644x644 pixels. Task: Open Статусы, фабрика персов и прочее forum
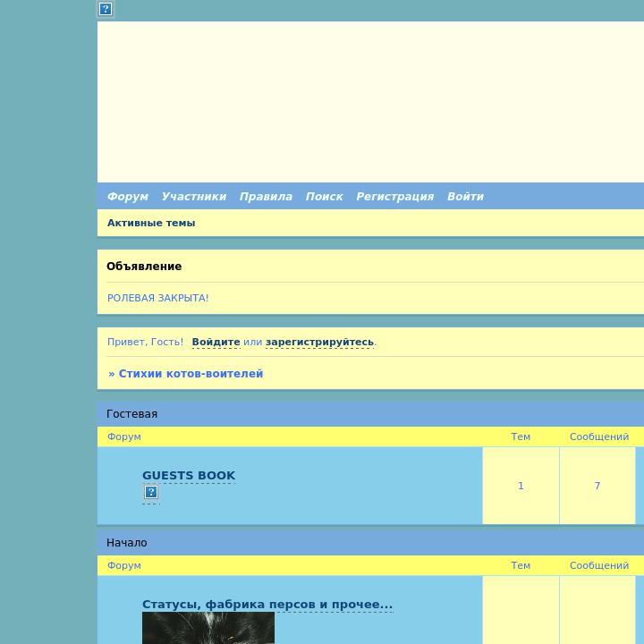coord(267,604)
